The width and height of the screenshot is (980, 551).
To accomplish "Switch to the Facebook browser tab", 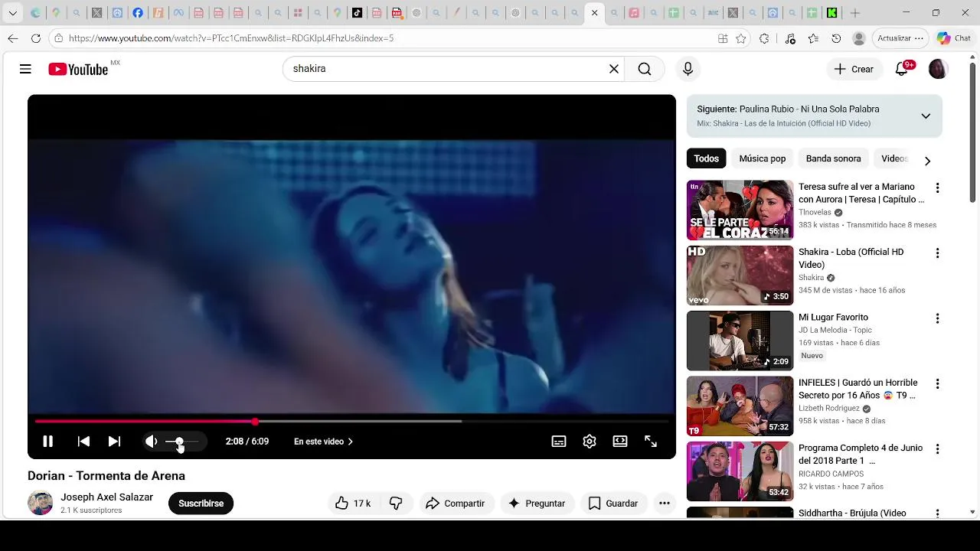I will [x=138, y=13].
